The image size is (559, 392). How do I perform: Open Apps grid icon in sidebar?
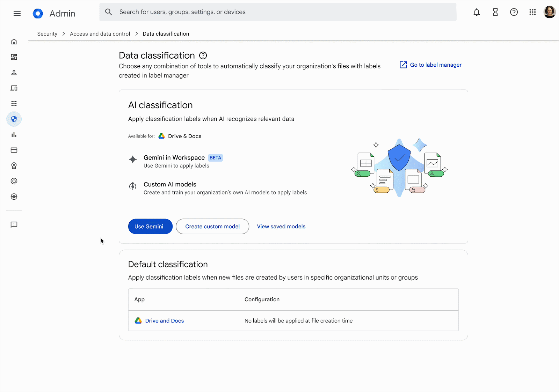click(x=14, y=103)
